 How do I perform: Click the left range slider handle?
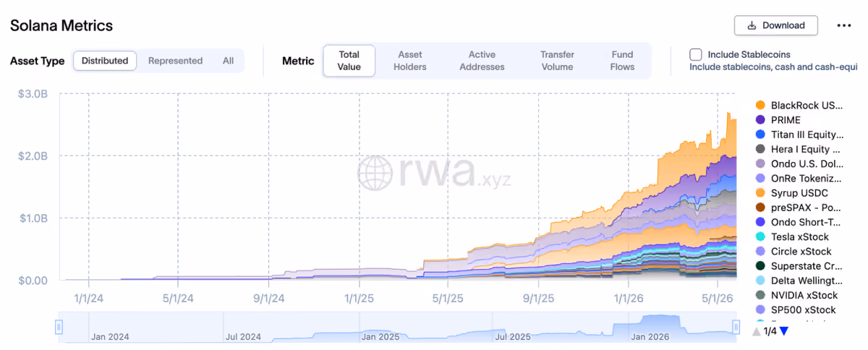click(x=59, y=328)
